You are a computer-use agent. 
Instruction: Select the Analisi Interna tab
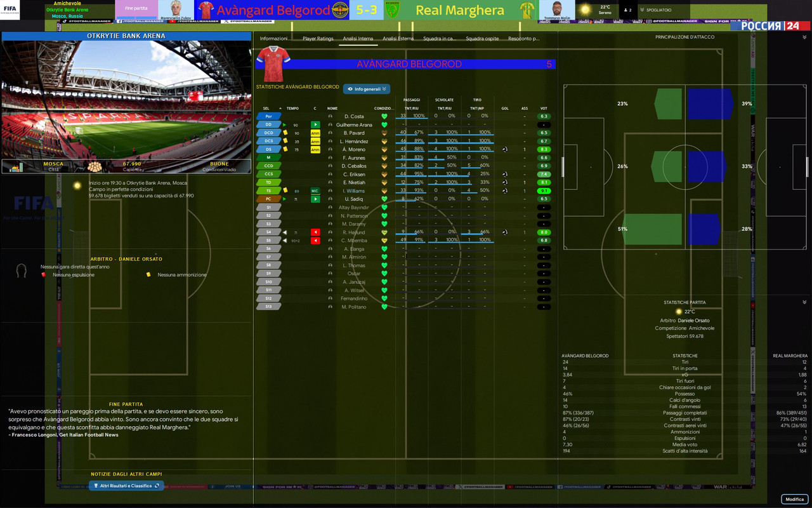[358, 39]
